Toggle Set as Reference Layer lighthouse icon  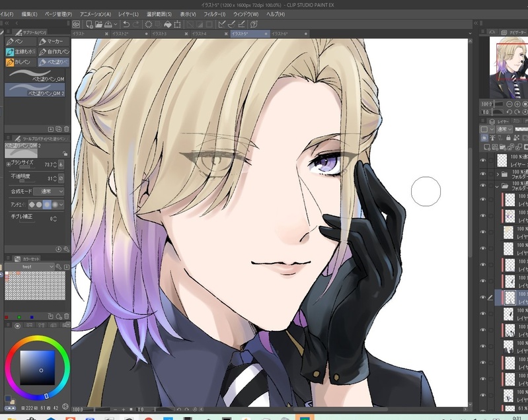(x=492, y=138)
